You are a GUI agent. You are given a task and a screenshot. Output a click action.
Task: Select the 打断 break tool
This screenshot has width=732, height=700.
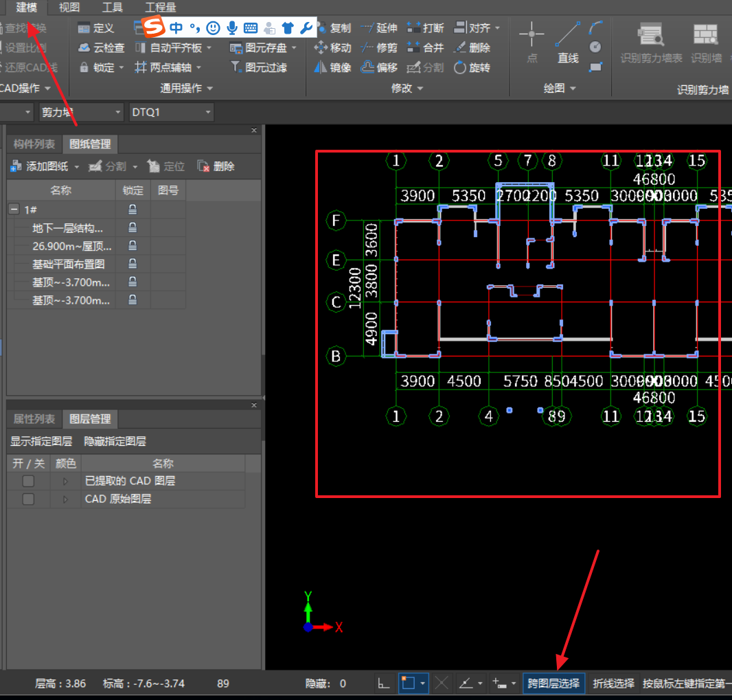pyautogui.click(x=425, y=28)
